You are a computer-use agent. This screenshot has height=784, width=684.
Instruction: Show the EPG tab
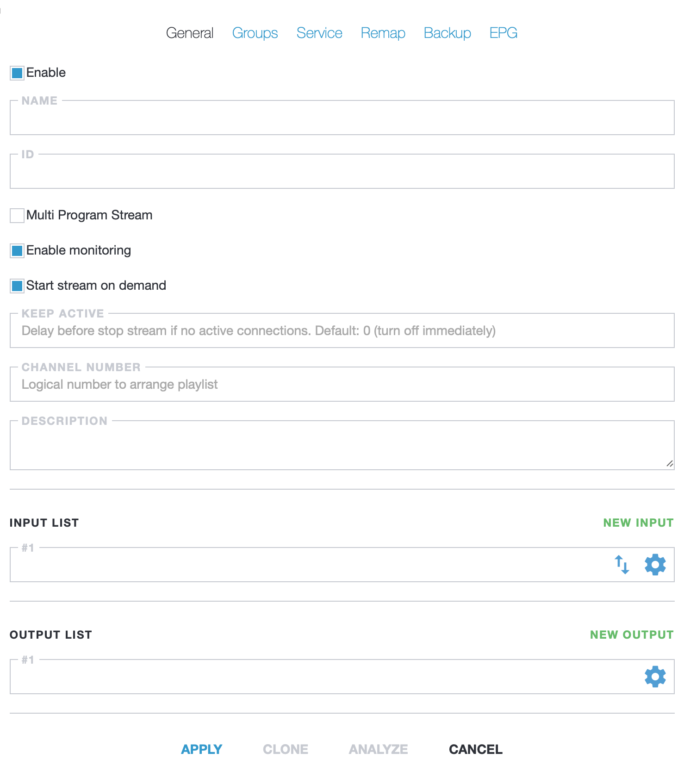[503, 33]
